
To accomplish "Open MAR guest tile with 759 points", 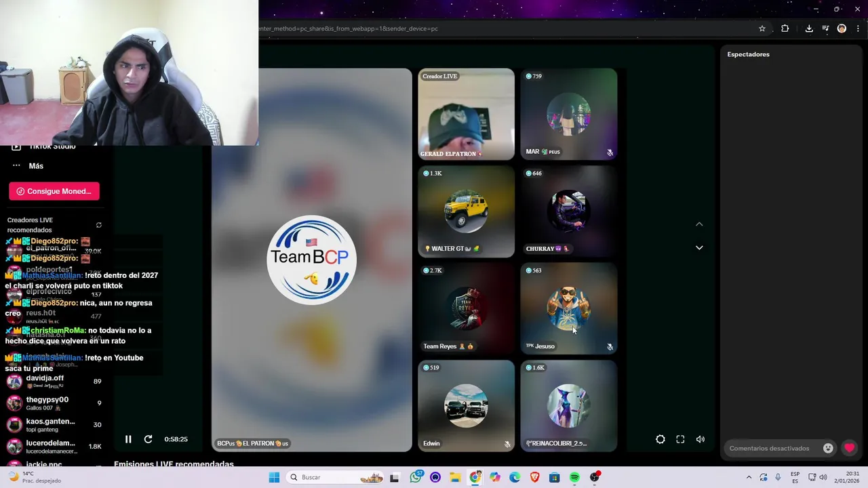I will (568, 115).
